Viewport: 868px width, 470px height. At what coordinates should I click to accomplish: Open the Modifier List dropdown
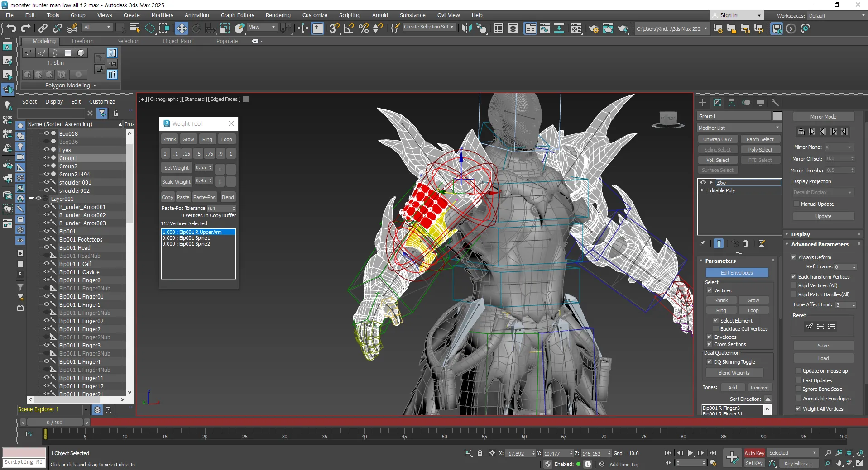[x=739, y=128]
